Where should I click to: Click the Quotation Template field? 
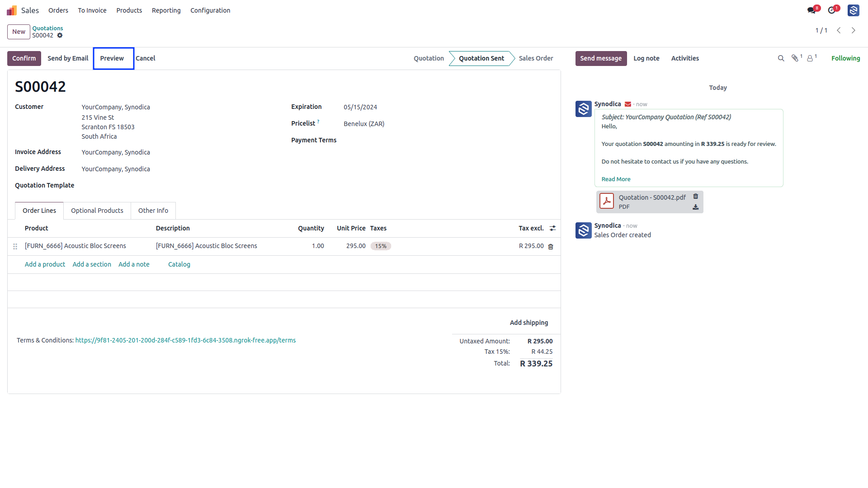44,185
